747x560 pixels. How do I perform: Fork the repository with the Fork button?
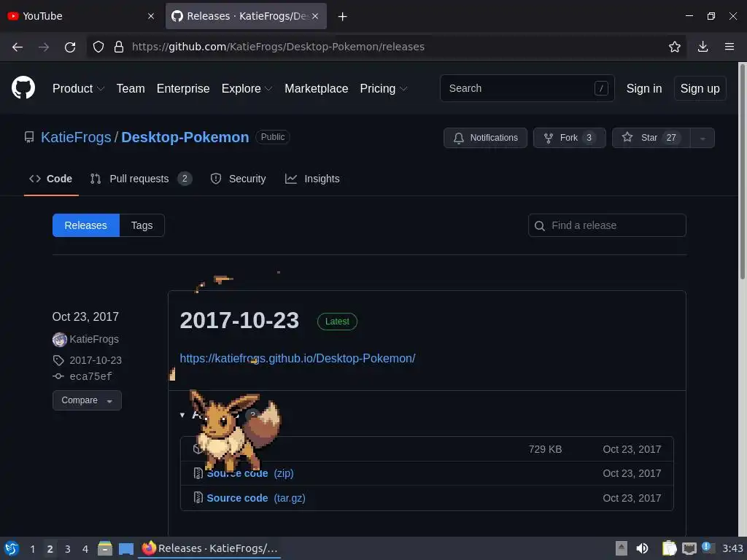tap(569, 138)
